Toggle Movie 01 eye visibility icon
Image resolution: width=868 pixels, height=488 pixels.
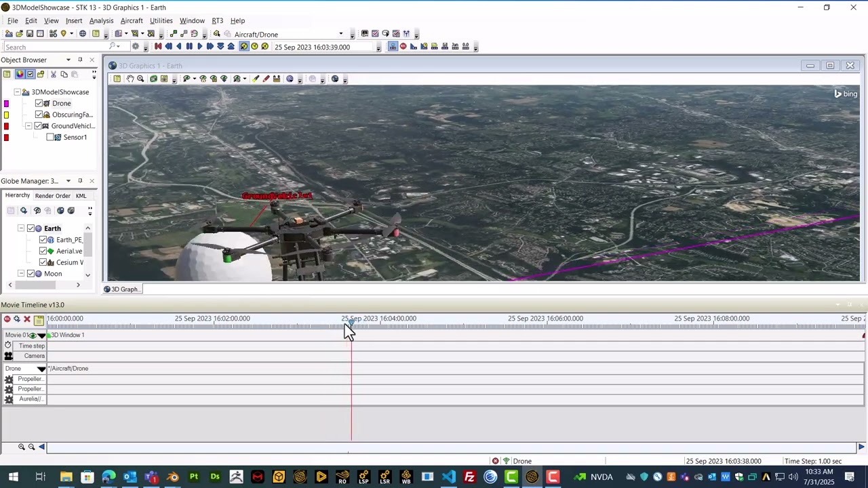pyautogui.click(x=32, y=335)
